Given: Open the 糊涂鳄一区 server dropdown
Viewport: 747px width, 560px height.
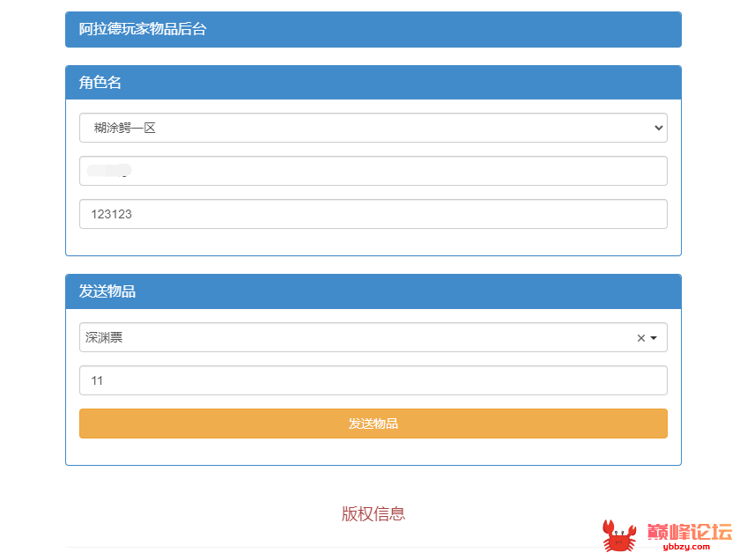Looking at the screenshot, I should (x=373, y=128).
